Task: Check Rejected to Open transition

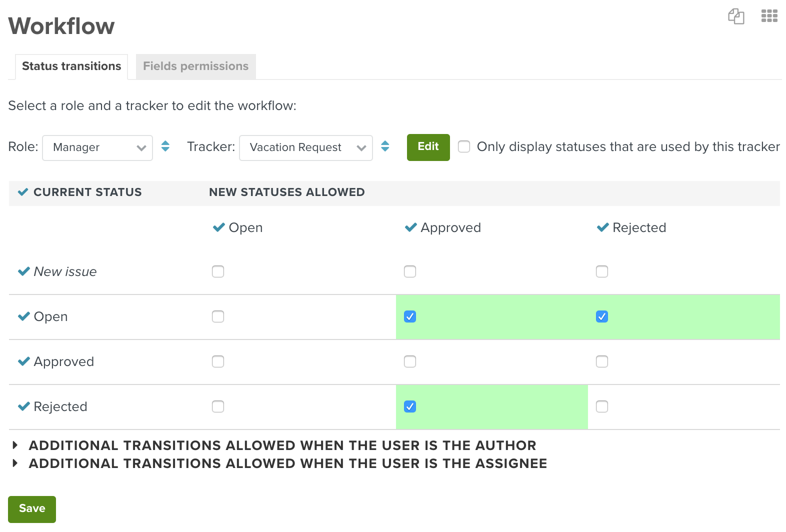Action: (218, 406)
